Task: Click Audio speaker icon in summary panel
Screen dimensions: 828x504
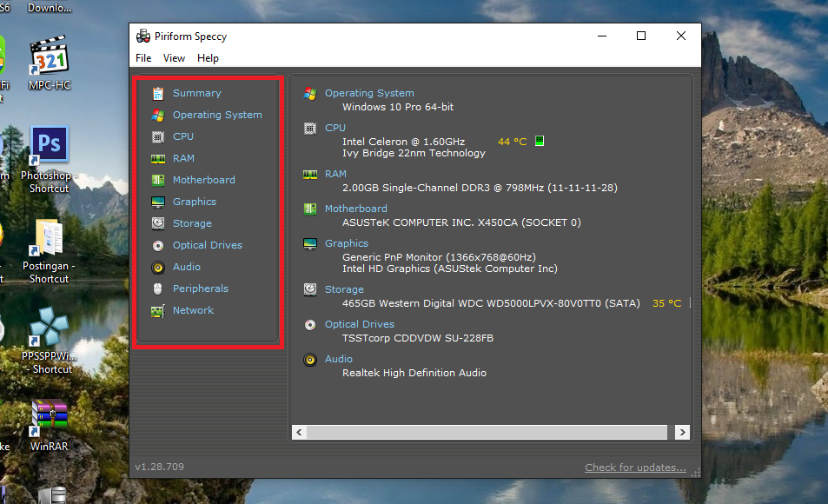Action: [x=310, y=360]
